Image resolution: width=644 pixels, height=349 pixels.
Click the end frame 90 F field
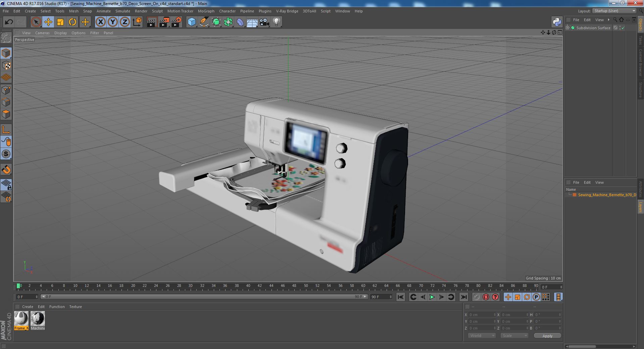[x=381, y=297]
